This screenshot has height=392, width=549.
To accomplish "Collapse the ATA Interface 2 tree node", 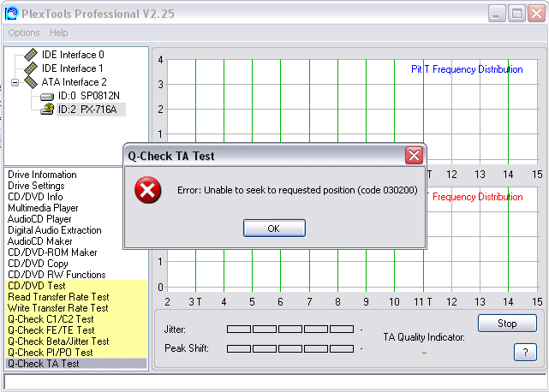I will click(15, 83).
